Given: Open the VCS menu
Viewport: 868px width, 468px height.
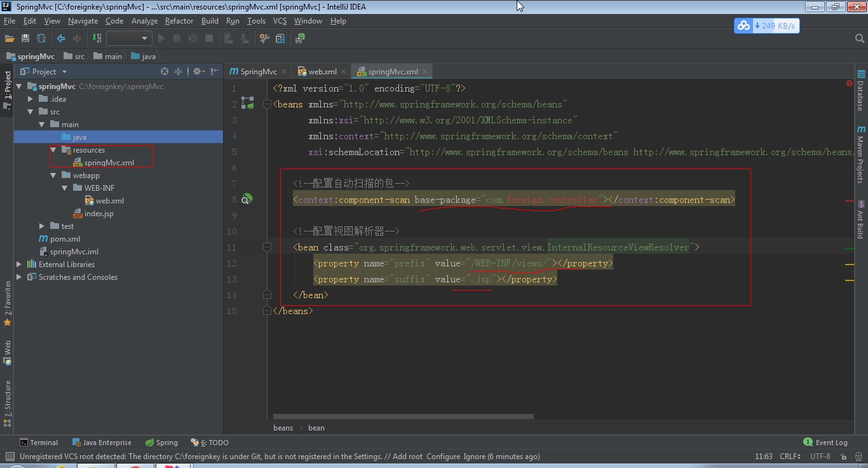Looking at the screenshot, I should 280,21.
